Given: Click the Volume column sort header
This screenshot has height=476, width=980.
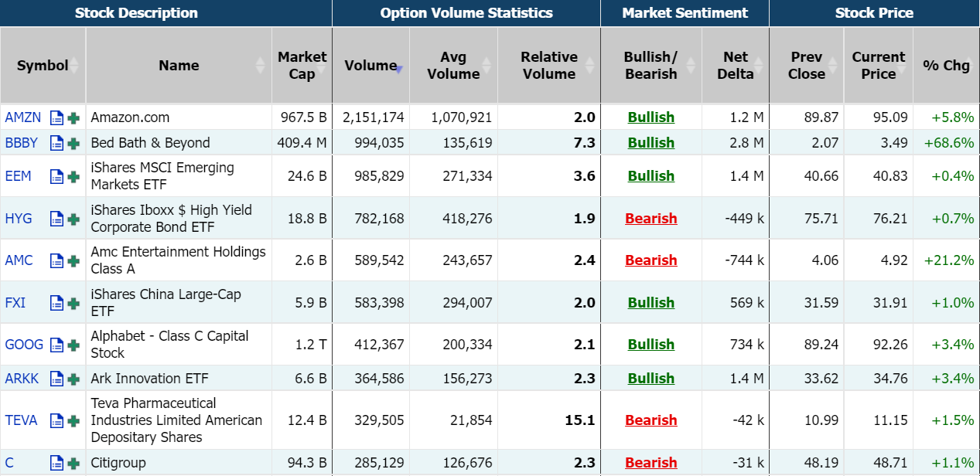Looking at the screenshot, I should 370,66.
